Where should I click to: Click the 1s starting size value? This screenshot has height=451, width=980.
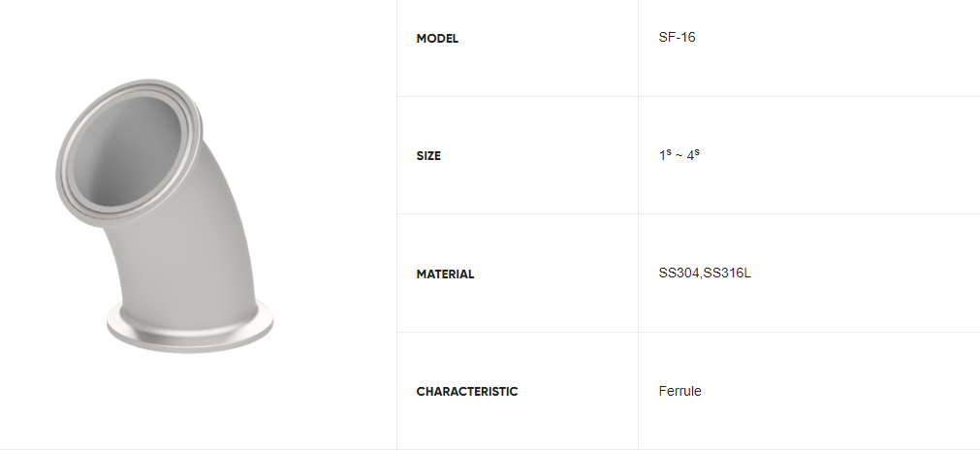[x=665, y=155]
